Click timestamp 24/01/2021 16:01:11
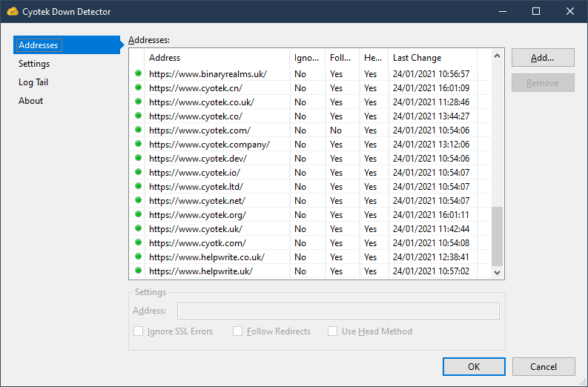The image size is (588, 387). [x=432, y=215]
